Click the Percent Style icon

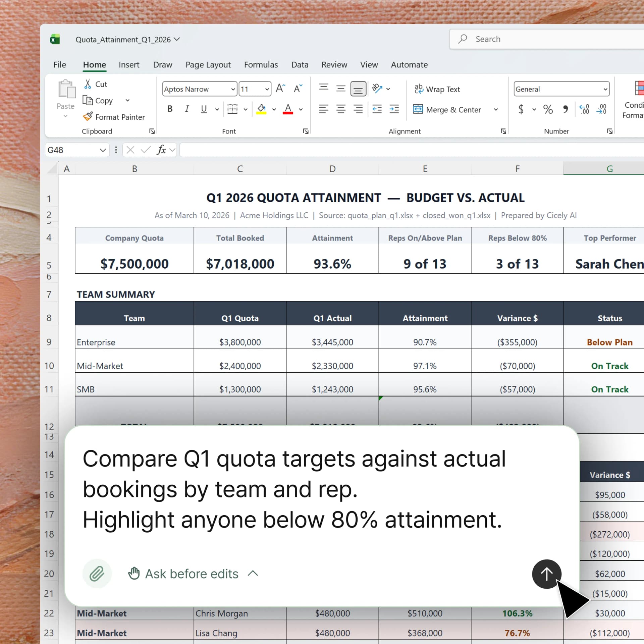tap(548, 109)
